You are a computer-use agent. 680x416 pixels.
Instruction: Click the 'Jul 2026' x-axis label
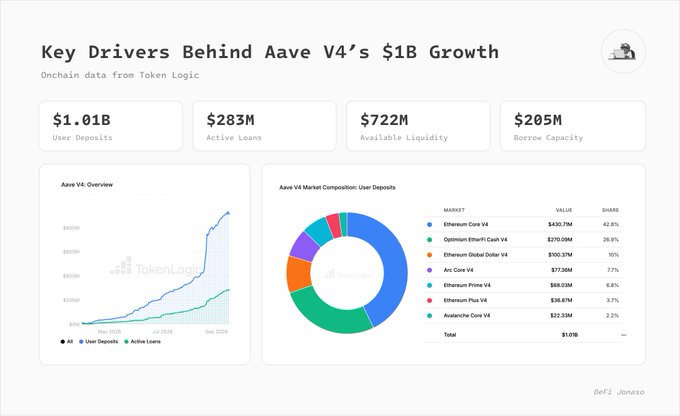tap(163, 332)
